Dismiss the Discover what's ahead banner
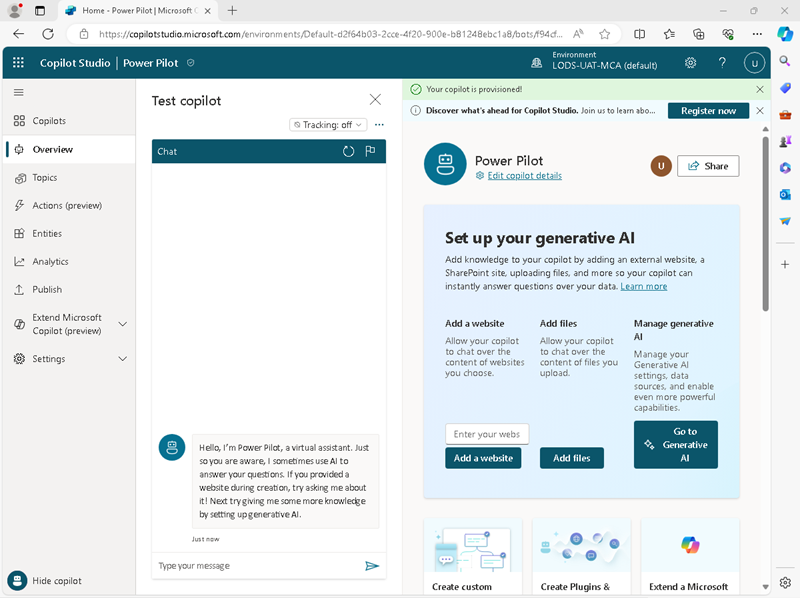This screenshot has width=800, height=598. [x=760, y=111]
